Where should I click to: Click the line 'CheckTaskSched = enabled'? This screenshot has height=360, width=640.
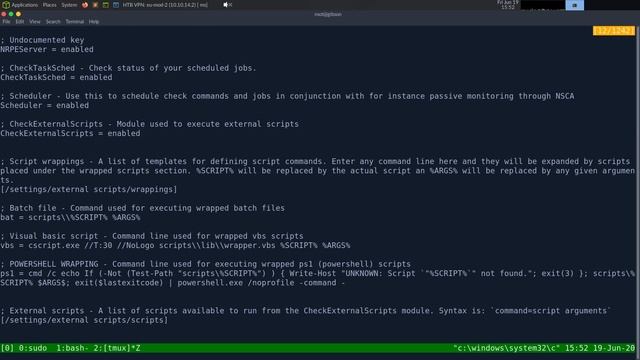[x=56, y=78]
